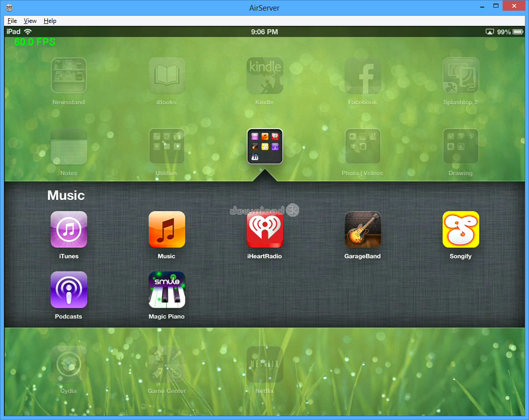
Task: Launch the Music app
Action: pos(166,229)
